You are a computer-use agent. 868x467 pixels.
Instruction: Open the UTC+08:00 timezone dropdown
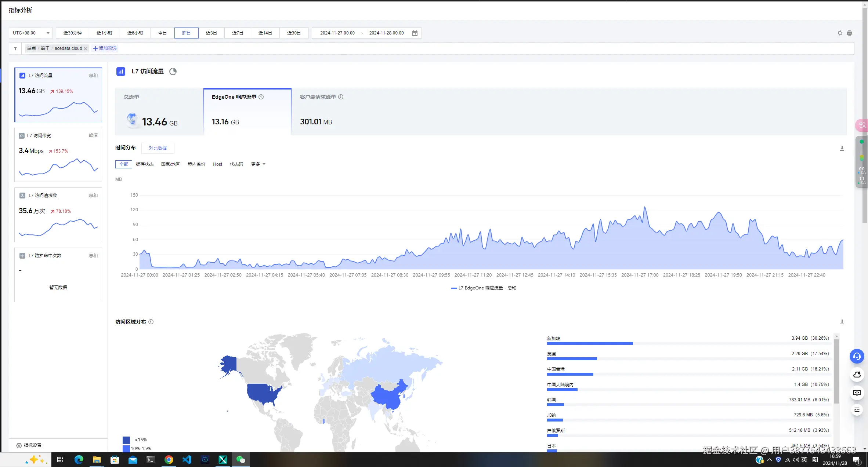[x=31, y=33]
